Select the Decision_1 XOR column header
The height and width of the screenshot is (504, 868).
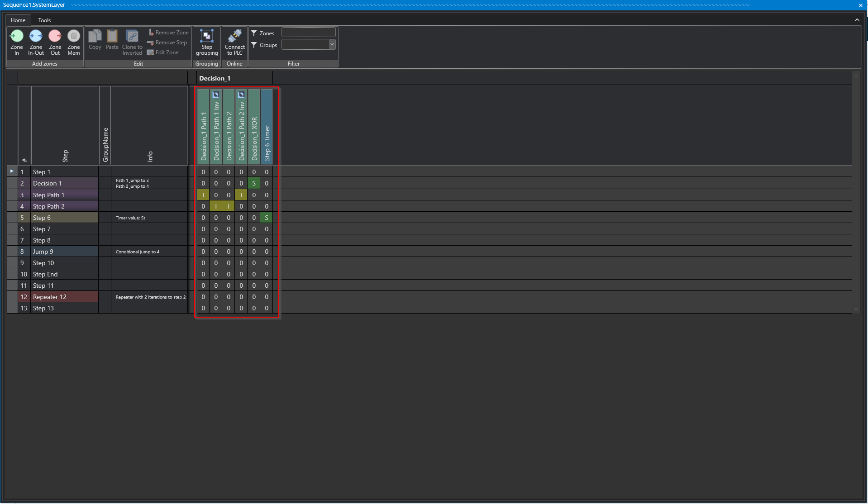coord(254,127)
